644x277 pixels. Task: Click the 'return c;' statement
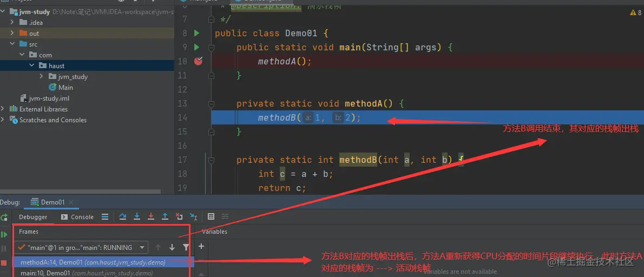click(282, 188)
